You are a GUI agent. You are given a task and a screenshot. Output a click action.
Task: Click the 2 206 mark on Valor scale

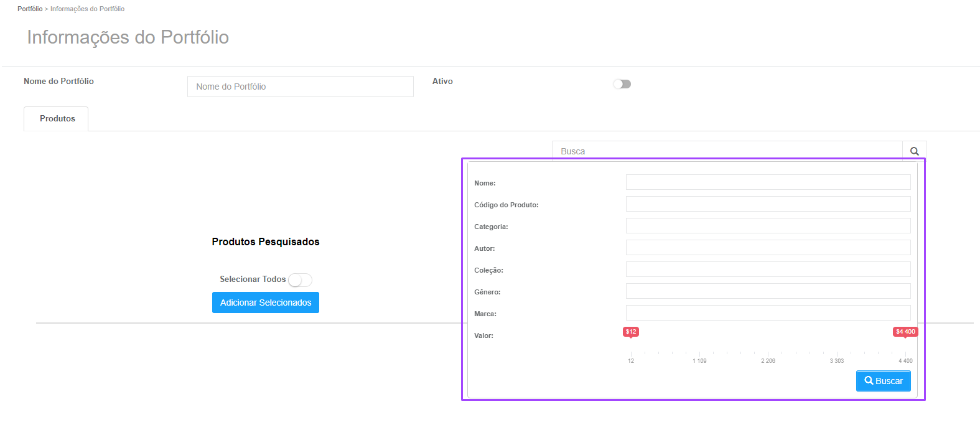768,360
